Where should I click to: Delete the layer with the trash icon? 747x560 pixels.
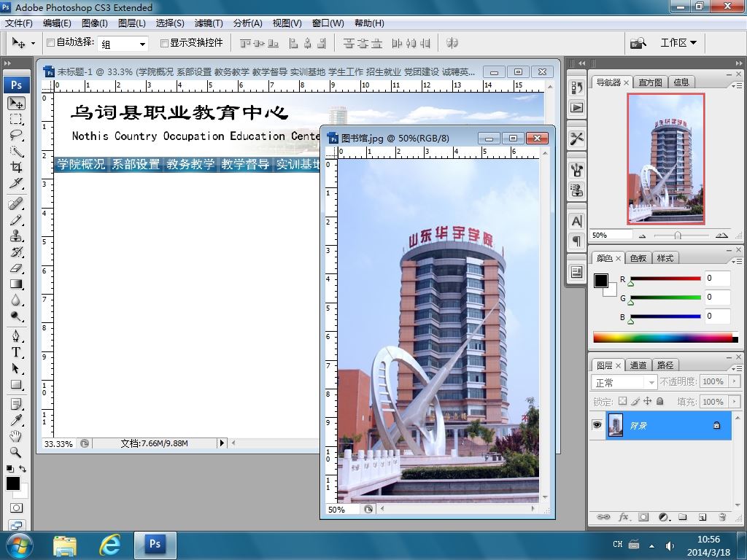tap(722, 517)
